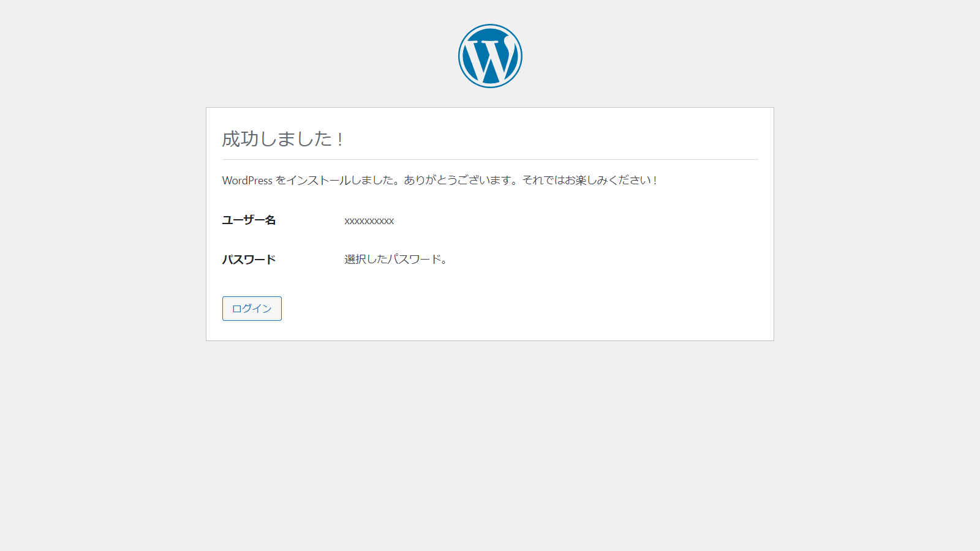Click the username value xxxxxxxxxx
The width and height of the screenshot is (980, 551).
(x=369, y=221)
